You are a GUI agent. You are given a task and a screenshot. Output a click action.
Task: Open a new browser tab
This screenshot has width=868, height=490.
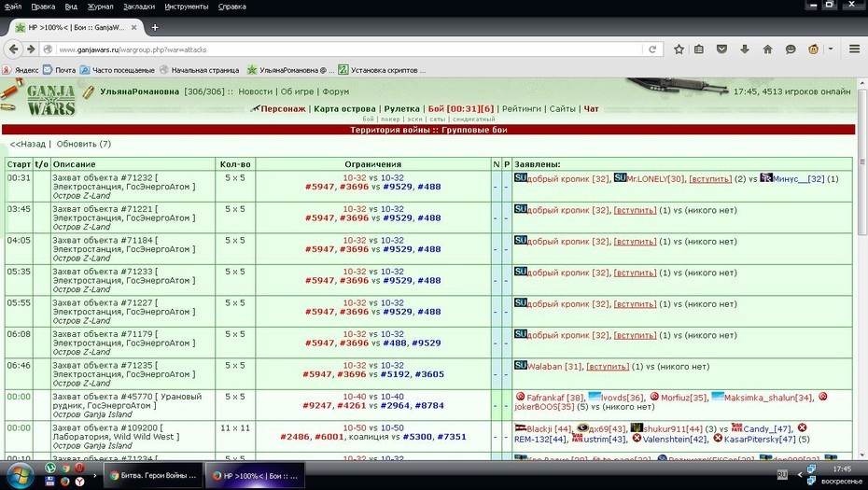point(155,27)
